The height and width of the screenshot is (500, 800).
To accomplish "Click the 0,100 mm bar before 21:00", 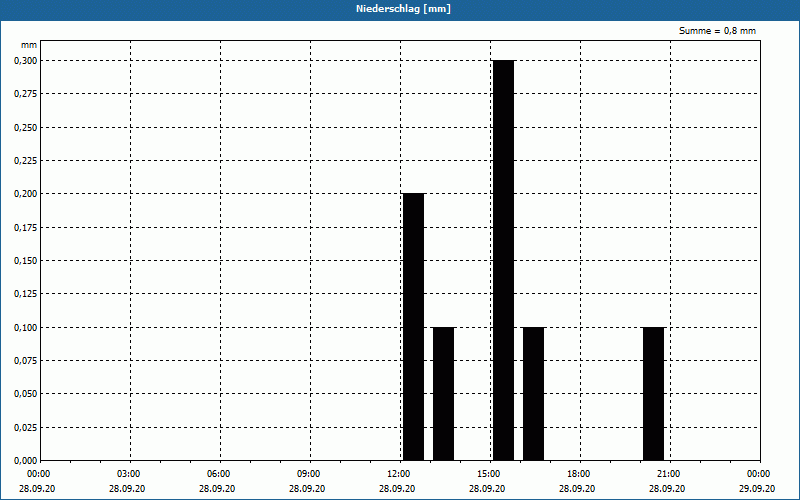I will [654, 394].
